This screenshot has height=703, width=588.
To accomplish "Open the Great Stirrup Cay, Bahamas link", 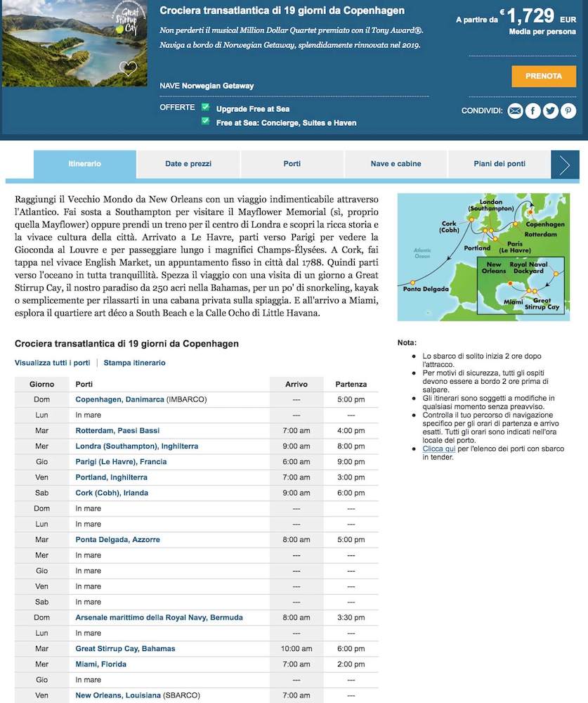I will [125, 649].
